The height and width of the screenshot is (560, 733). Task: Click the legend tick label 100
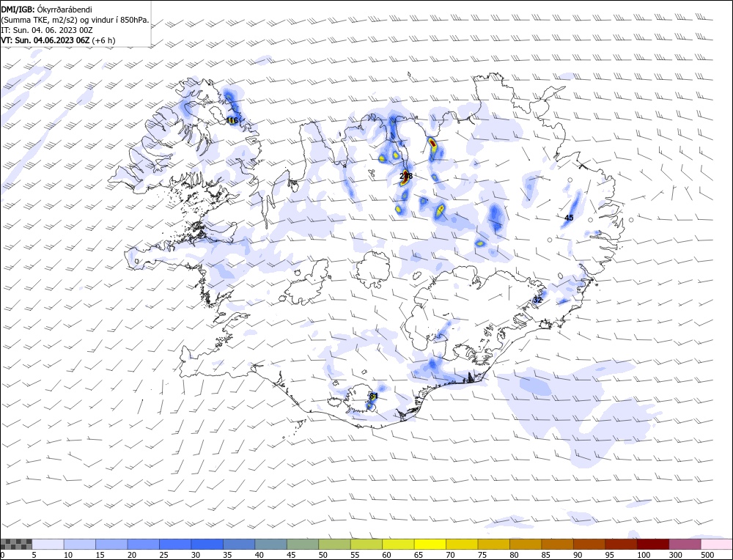tap(644, 555)
